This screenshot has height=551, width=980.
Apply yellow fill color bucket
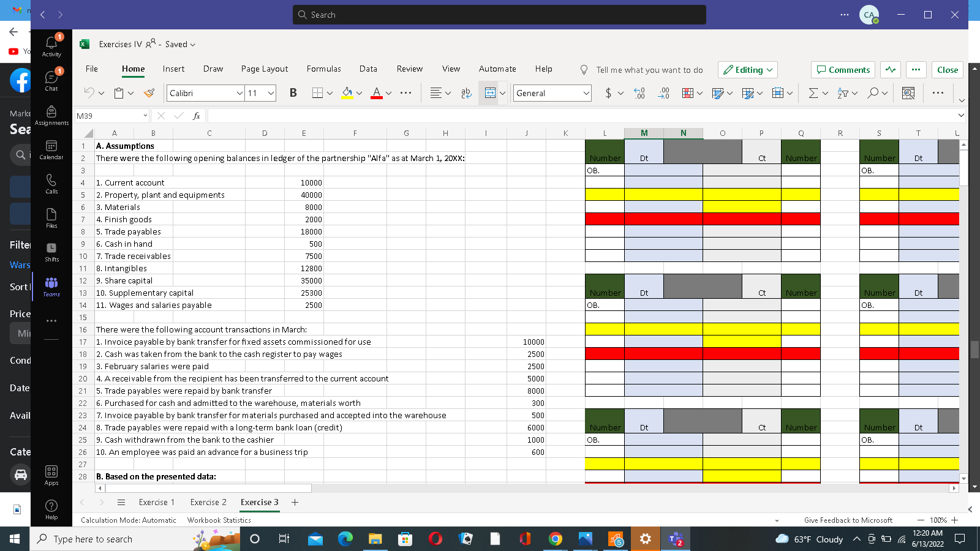click(x=347, y=93)
